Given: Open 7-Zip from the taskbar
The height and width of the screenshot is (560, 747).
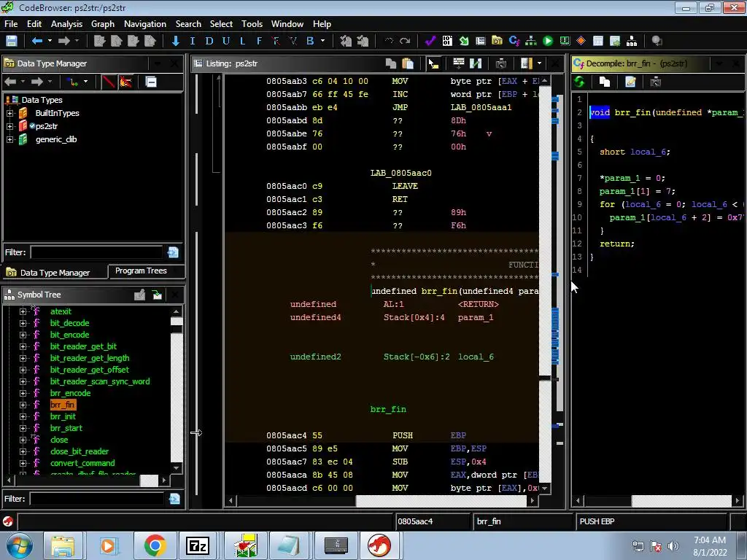Looking at the screenshot, I should pyautogui.click(x=198, y=545).
